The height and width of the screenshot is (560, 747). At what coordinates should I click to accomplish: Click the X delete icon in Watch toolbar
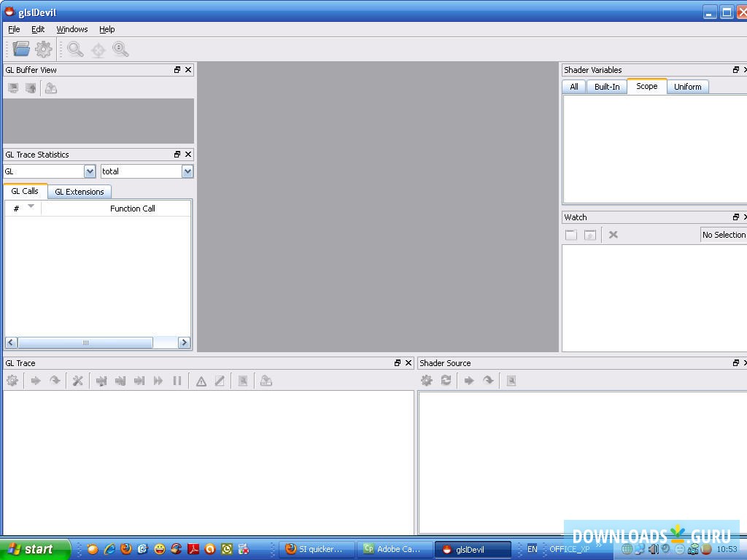[x=613, y=235]
